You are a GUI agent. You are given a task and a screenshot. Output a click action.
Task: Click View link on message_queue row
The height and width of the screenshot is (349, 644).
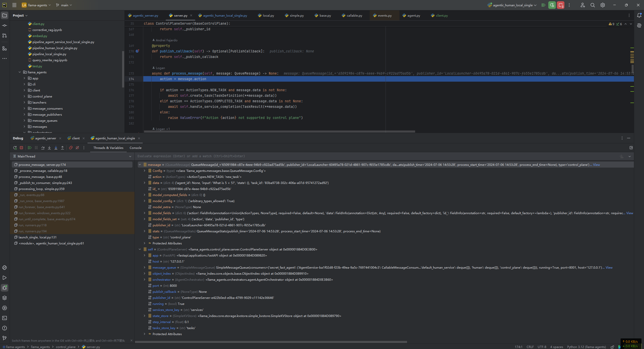pos(609,268)
